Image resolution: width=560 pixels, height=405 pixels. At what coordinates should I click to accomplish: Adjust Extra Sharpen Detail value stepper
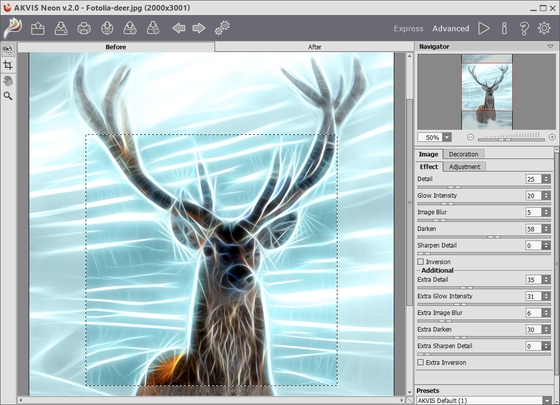(546, 346)
